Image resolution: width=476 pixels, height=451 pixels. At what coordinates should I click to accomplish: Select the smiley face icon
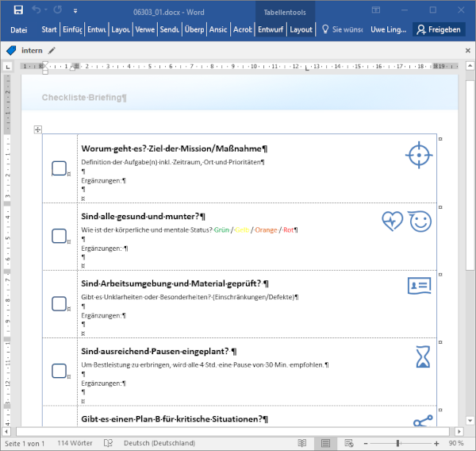(420, 222)
